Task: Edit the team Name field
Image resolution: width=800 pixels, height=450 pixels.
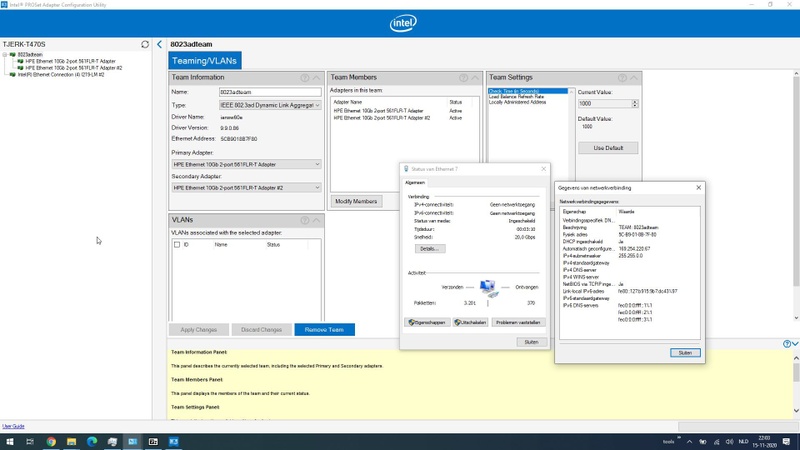Action: pos(270,92)
